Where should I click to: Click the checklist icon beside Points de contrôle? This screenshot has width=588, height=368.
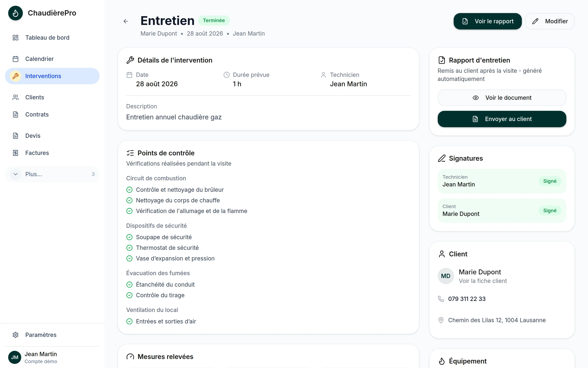tap(130, 153)
